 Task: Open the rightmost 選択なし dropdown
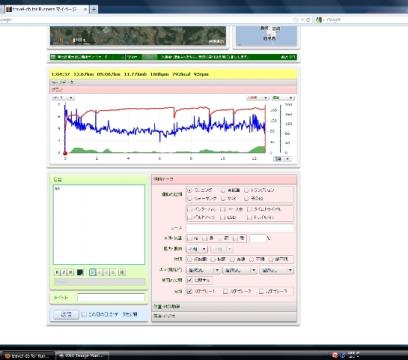277,270
